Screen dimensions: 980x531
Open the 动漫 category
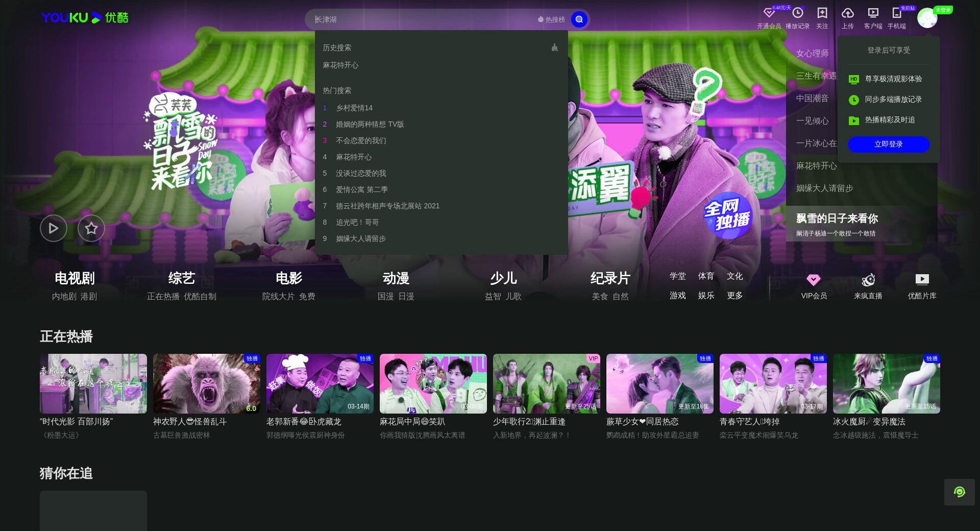(x=396, y=278)
